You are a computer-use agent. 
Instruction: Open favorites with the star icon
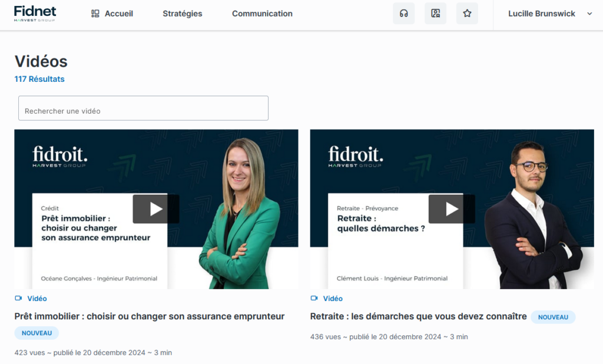click(x=467, y=14)
